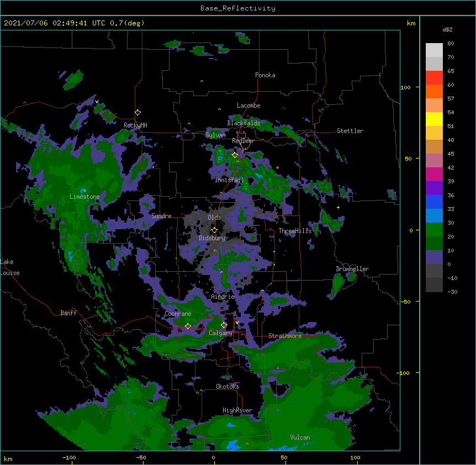Click the Airdrie label

(223, 297)
